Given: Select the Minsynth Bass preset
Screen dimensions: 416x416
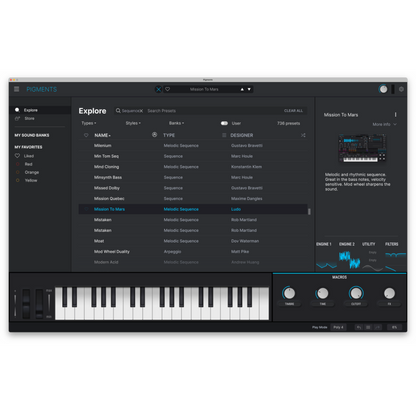Looking at the screenshot, I should click(x=193, y=177).
